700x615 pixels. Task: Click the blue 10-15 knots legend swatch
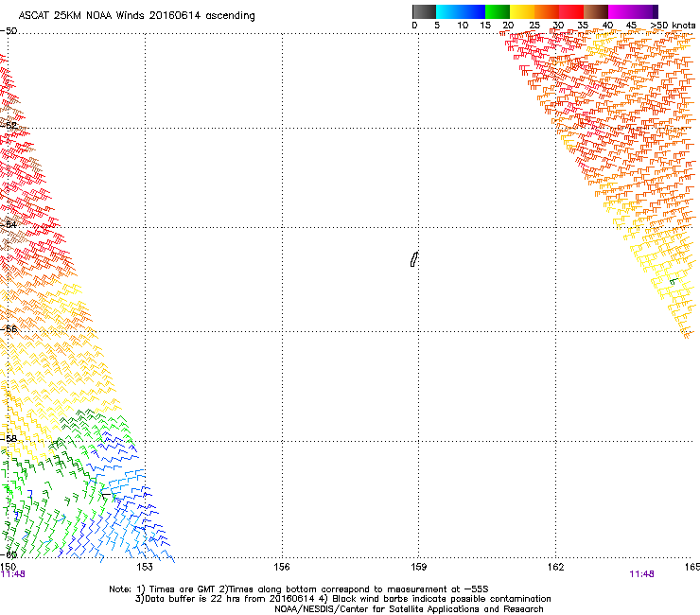(x=473, y=11)
